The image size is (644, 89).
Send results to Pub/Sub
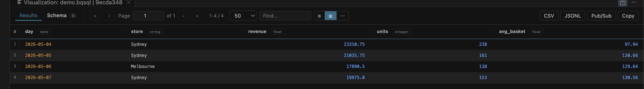pyautogui.click(x=601, y=16)
